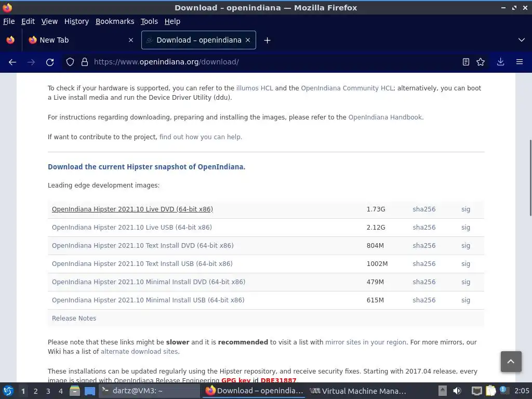Close the Download – openindiana tab
Screen dimensions: 532x399
pyautogui.click(x=248, y=40)
